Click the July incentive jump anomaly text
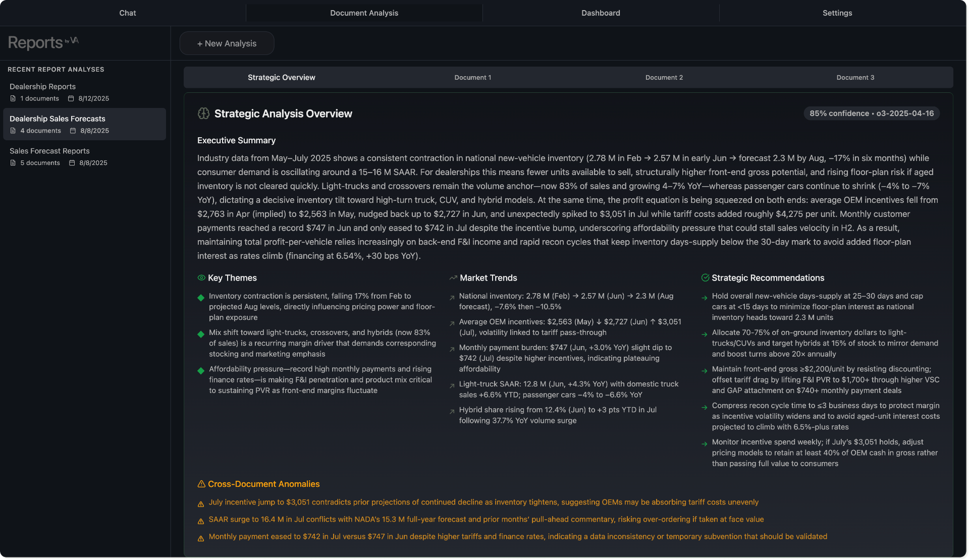This screenshot has width=969, height=560. click(483, 502)
